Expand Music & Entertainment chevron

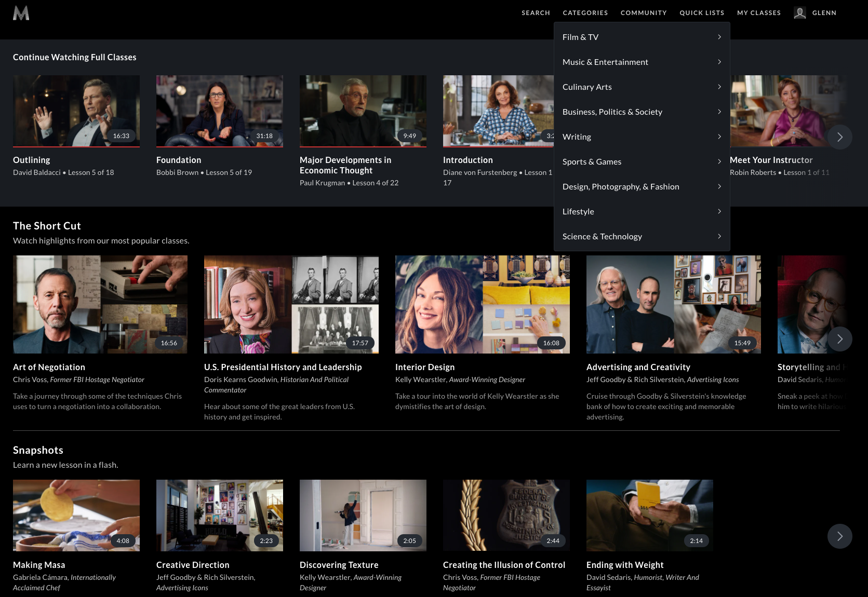(x=719, y=62)
